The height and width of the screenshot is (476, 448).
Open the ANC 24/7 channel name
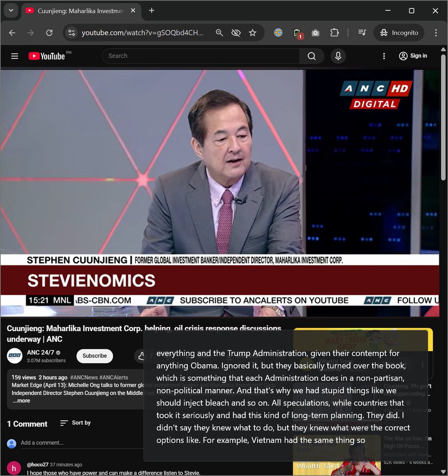click(40, 352)
